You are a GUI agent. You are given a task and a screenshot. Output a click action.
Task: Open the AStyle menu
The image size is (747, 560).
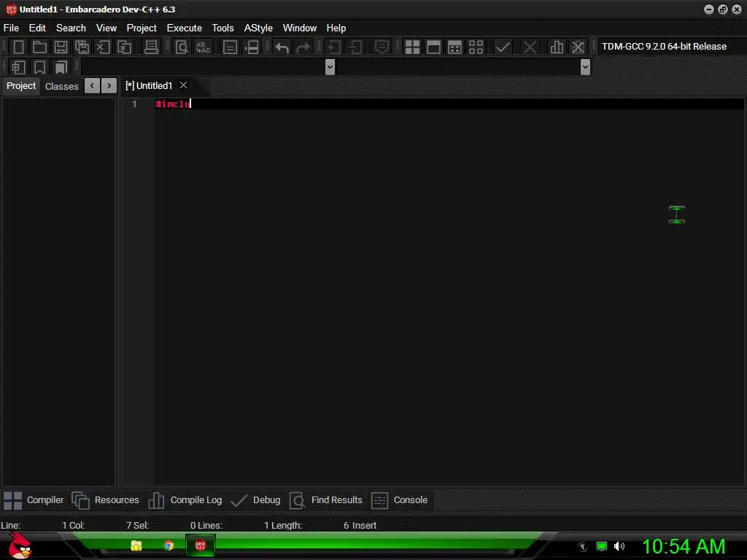pyautogui.click(x=258, y=28)
